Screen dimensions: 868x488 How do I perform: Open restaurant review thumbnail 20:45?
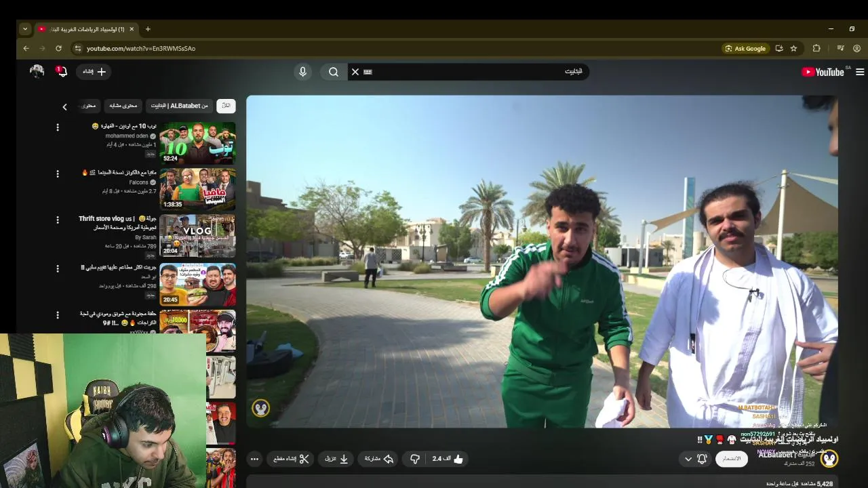click(197, 285)
